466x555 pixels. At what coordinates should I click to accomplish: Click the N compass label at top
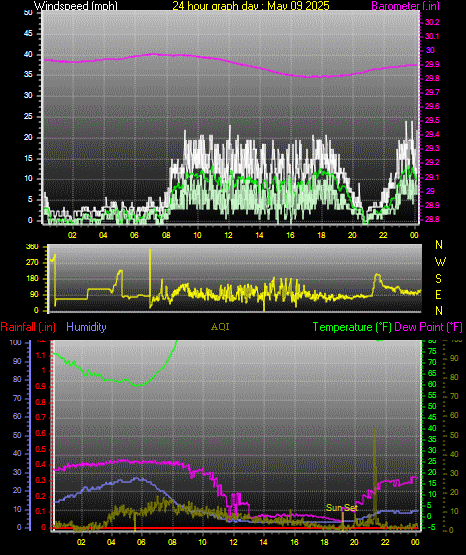coord(439,245)
